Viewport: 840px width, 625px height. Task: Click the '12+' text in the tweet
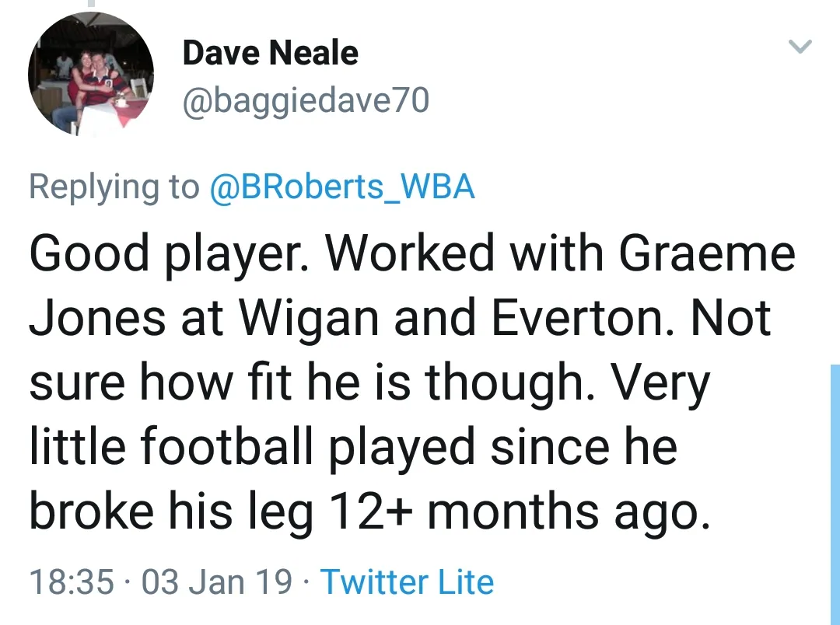click(x=370, y=512)
